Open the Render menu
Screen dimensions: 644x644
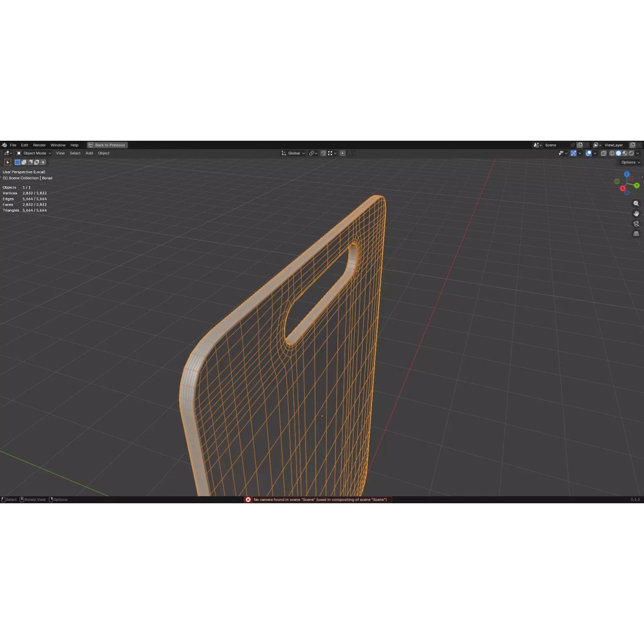tap(39, 145)
